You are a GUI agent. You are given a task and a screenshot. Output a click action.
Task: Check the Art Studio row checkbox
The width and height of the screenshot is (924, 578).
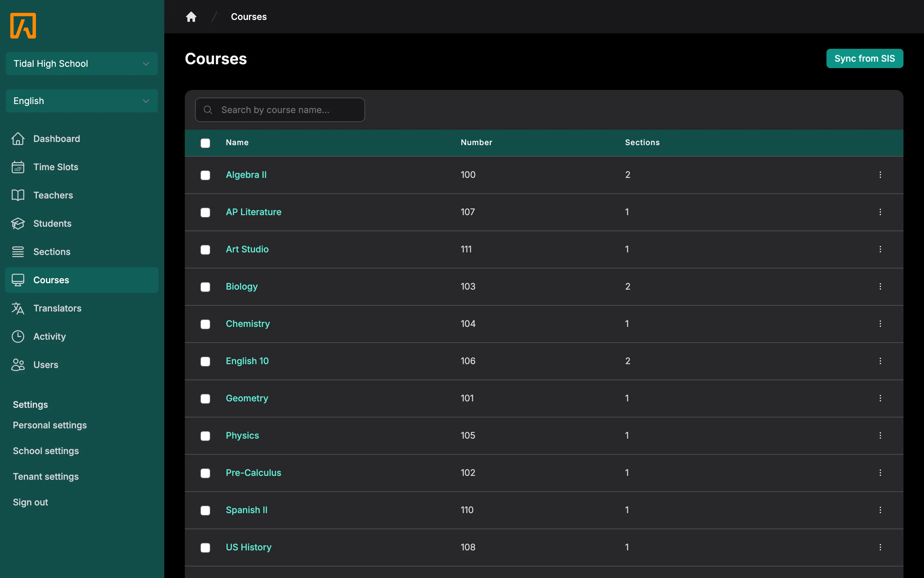point(205,250)
